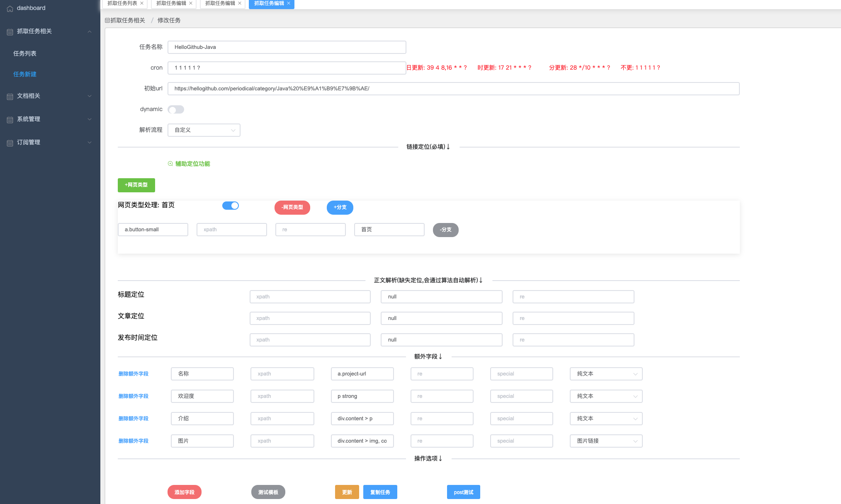Click the 抓取任务相关 sidebar list icon

click(10, 32)
